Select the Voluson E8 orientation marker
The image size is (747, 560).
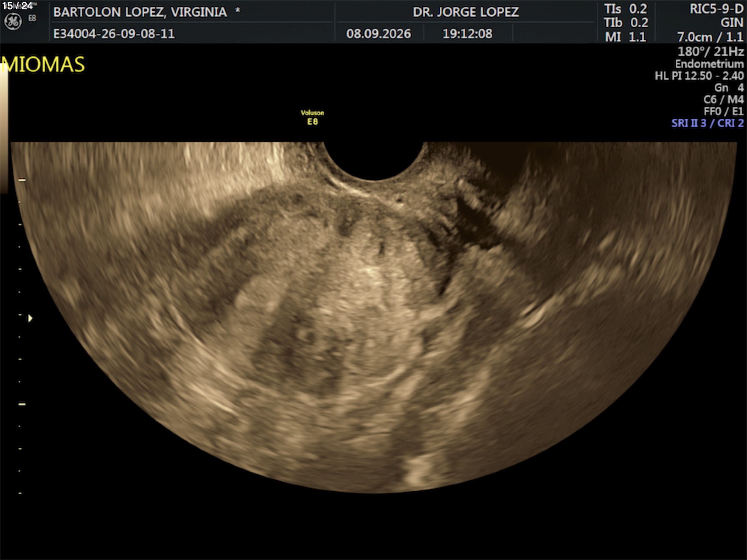click(x=312, y=118)
